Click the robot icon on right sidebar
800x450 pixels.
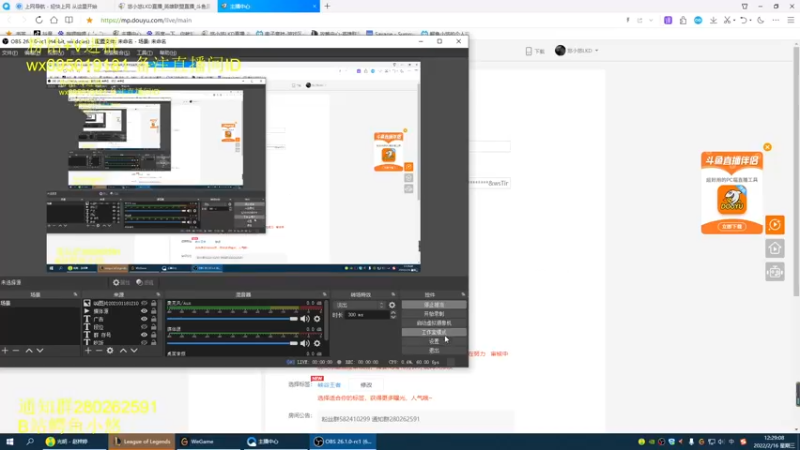click(x=775, y=272)
